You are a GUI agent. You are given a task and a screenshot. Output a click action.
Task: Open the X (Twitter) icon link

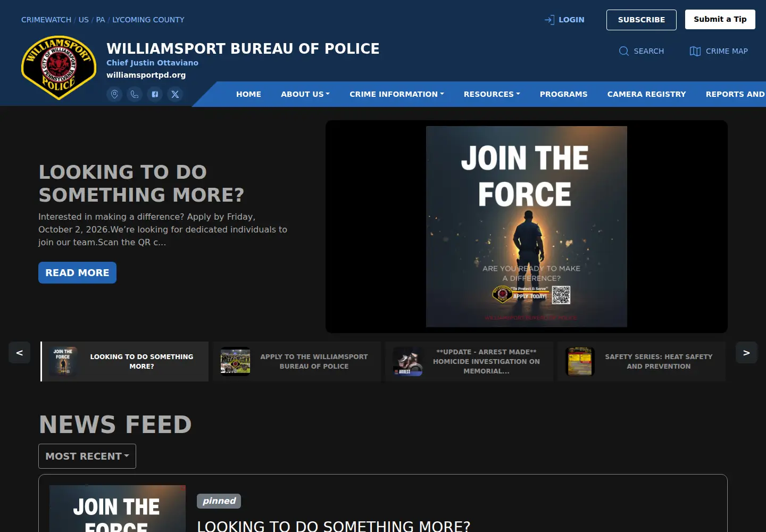pyautogui.click(x=175, y=94)
